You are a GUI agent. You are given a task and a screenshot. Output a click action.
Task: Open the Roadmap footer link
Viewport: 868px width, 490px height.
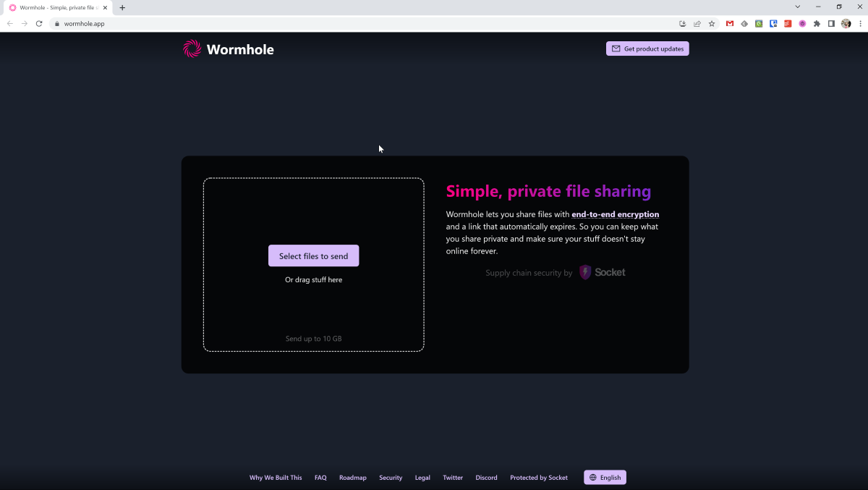click(353, 478)
